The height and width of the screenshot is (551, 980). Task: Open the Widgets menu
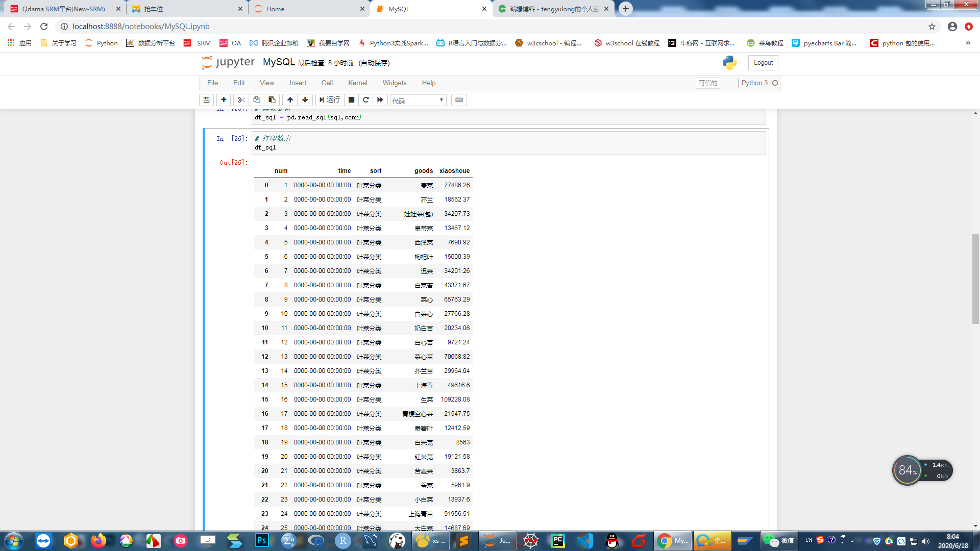394,83
